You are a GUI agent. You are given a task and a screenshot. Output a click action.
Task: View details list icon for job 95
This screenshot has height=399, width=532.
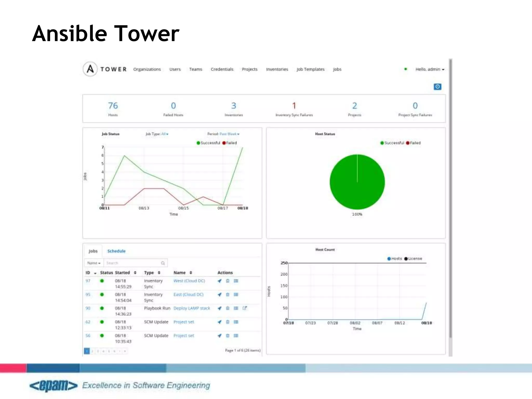(x=236, y=295)
